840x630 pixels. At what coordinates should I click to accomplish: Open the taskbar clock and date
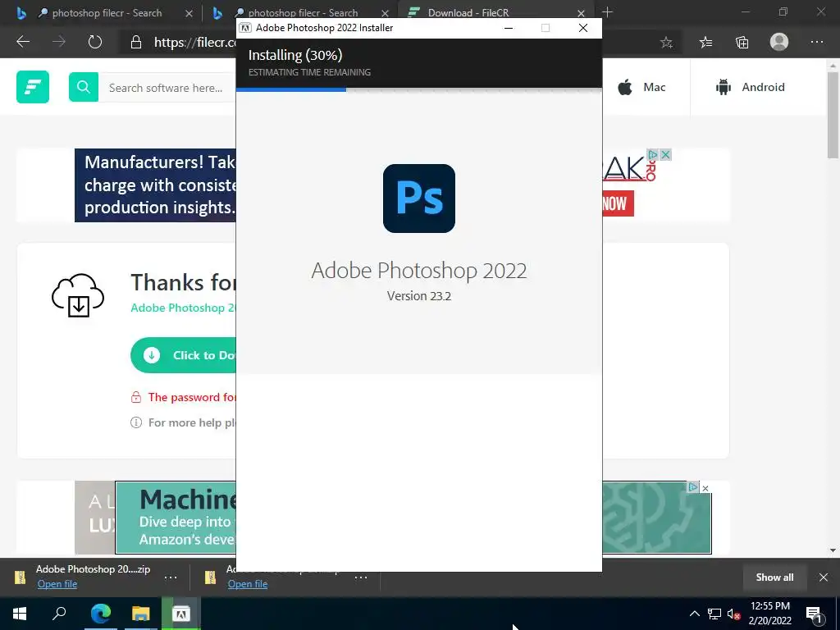point(769,614)
